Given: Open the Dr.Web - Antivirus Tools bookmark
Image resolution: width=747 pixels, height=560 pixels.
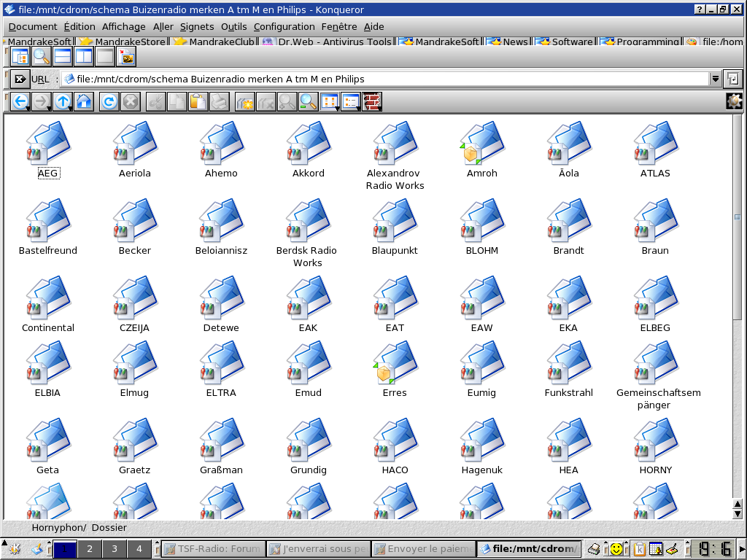Looking at the screenshot, I should click(x=327, y=42).
